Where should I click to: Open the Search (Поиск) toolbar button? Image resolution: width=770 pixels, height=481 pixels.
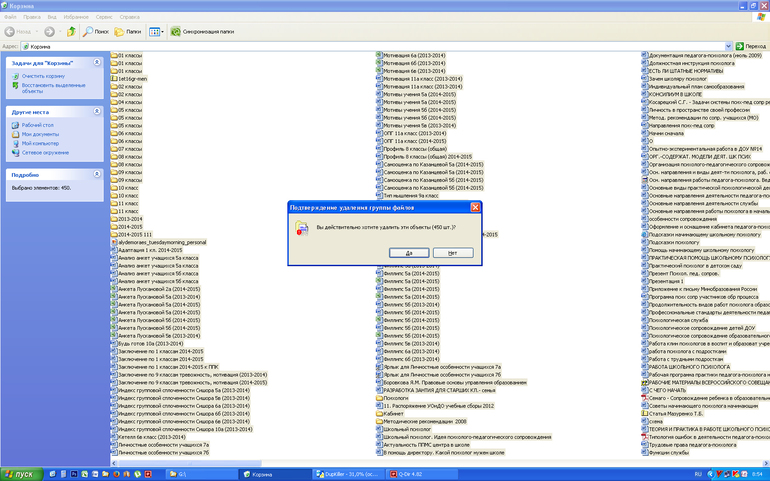click(x=96, y=32)
